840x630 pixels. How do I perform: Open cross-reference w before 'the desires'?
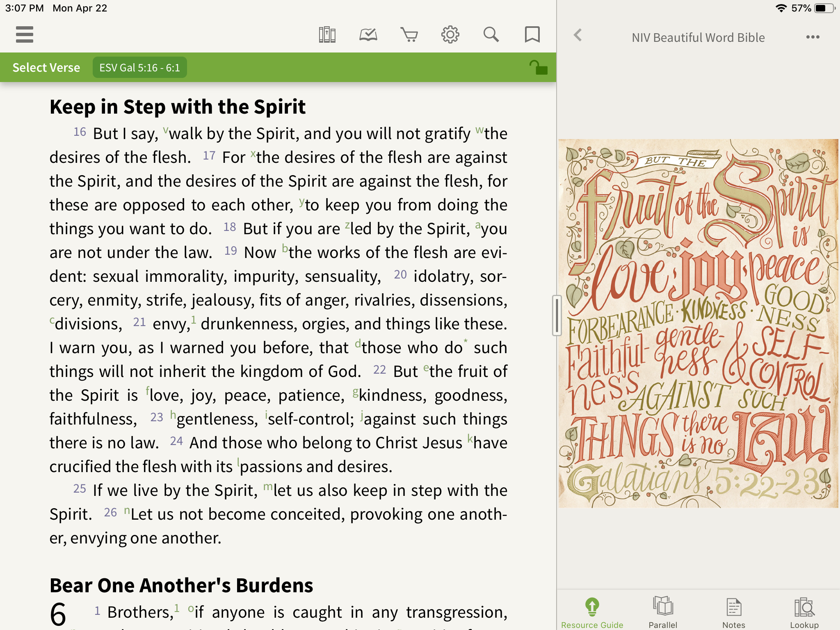coord(479,130)
